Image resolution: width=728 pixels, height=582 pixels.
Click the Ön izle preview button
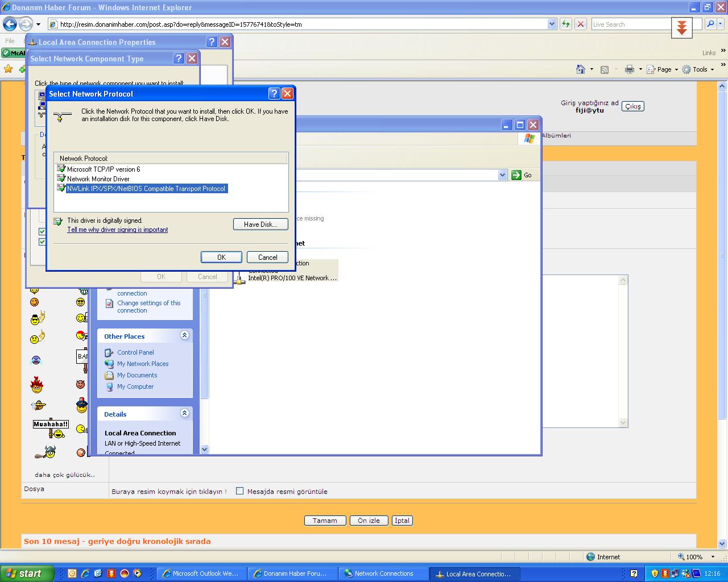[369, 521]
